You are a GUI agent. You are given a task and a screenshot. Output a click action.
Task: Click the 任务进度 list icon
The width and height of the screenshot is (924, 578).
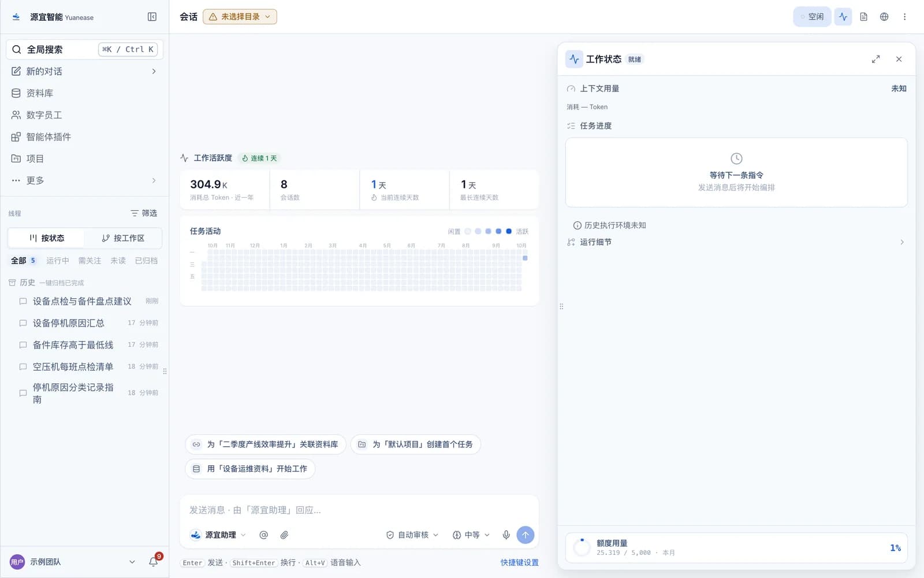pos(571,126)
